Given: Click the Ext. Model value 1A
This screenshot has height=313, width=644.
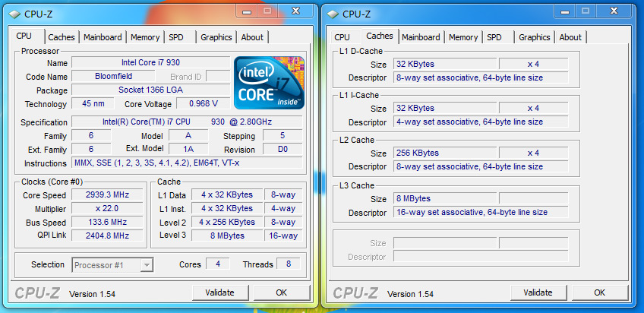Looking at the screenshot, I should pos(188,149).
